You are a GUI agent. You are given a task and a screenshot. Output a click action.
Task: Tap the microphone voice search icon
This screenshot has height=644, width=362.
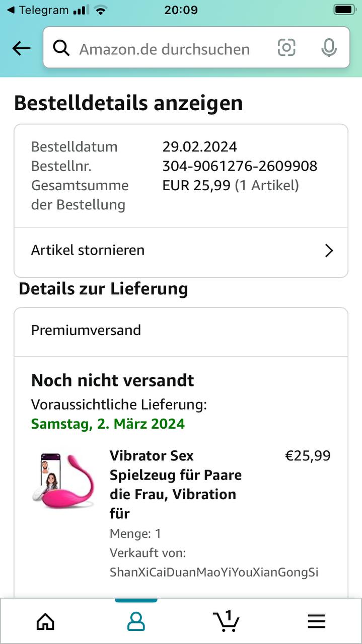coord(329,48)
